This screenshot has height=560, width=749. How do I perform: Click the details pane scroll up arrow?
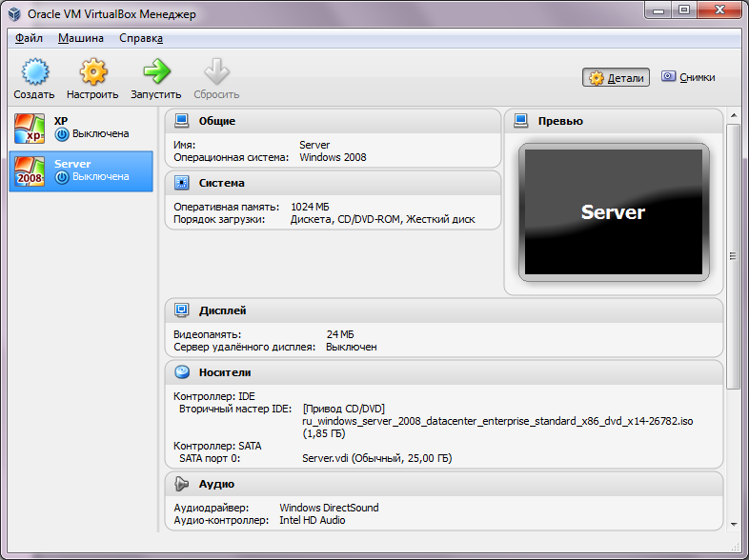tap(733, 115)
